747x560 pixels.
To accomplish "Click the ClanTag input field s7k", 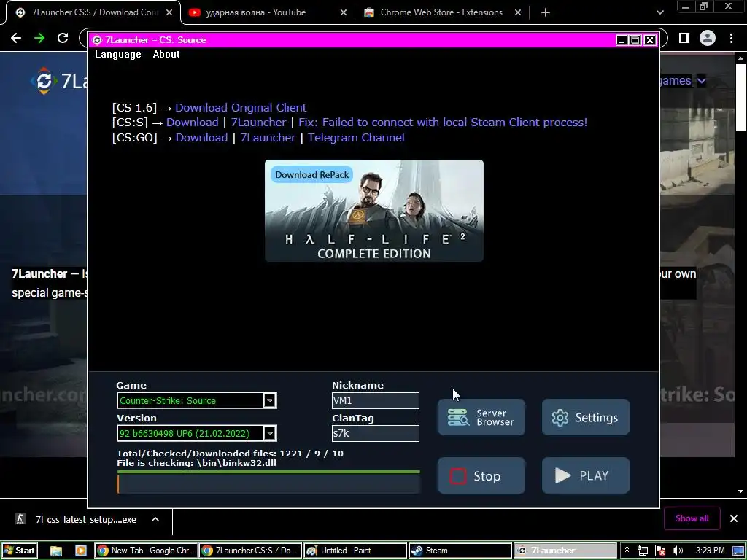I will [x=376, y=433].
